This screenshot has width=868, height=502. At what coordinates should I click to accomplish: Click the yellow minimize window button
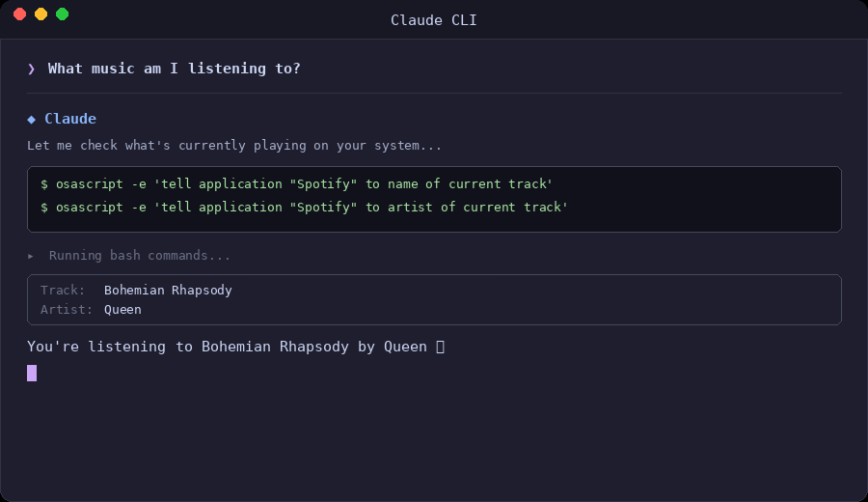tap(41, 14)
